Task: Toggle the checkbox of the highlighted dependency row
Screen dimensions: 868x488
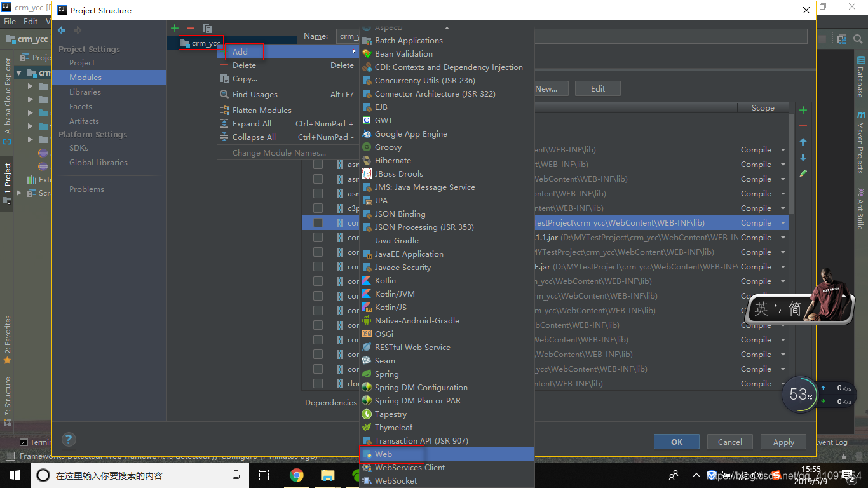Action: (x=318, y=223)
